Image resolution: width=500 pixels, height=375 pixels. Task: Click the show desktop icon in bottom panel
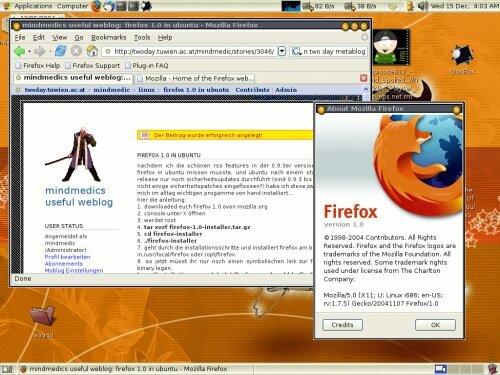click(x=7, y=369)
